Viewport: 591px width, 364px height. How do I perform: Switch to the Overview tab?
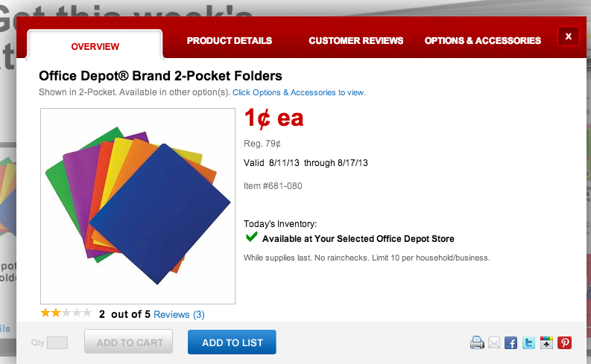[x=95, y=46]
